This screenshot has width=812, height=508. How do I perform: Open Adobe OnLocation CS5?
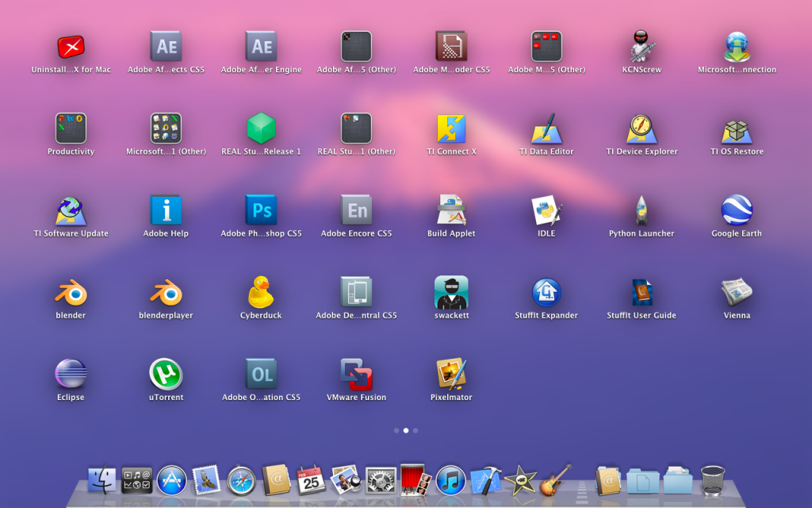pyautogui.click(x=261, y=374)
